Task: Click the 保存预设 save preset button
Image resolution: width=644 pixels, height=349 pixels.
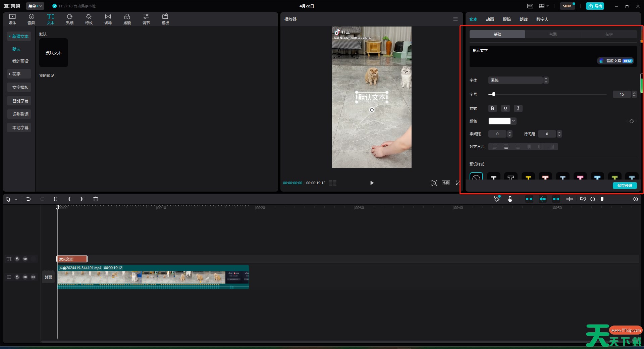Action: pyautogui.click(x=625, y=186)
